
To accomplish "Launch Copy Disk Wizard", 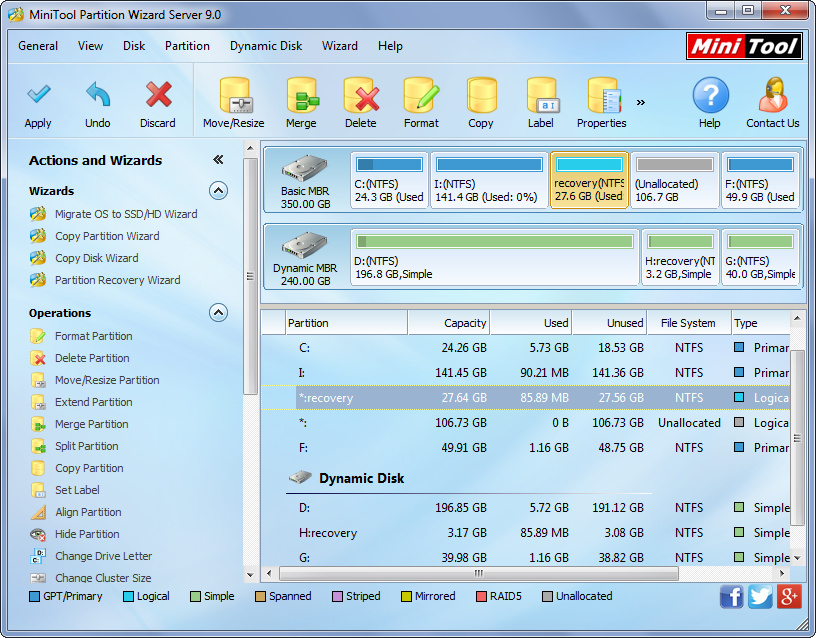I will coord(84,258).
